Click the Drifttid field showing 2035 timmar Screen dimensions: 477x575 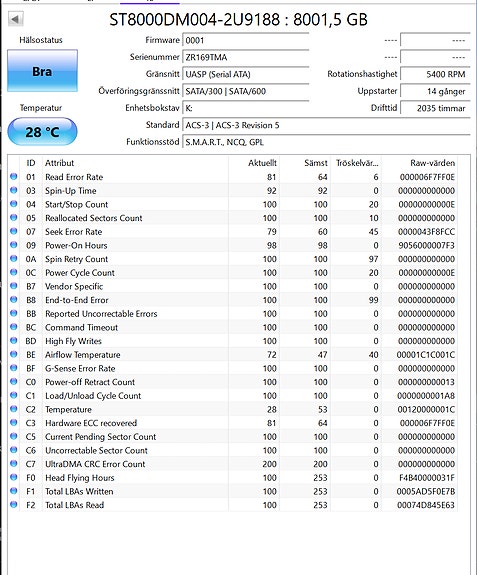pos(435,108)
